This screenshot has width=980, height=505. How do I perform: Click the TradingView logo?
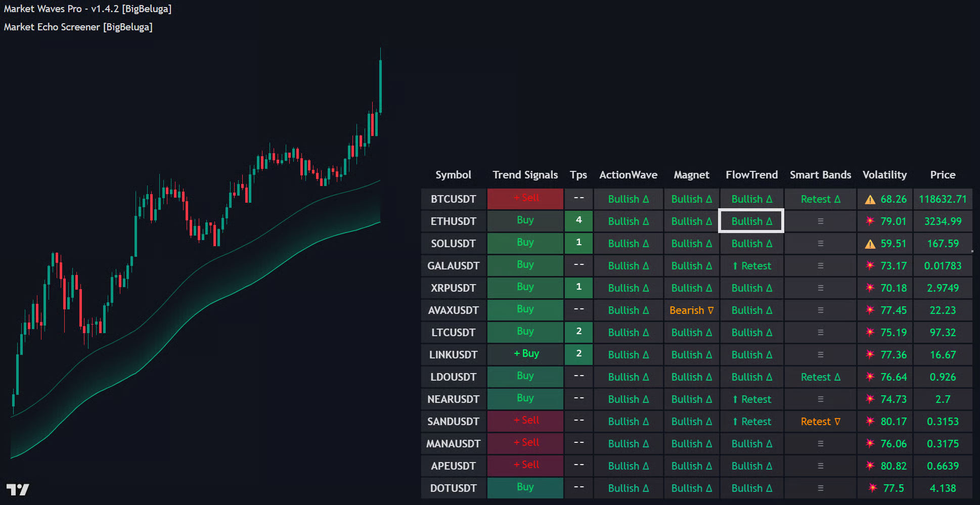point(18,489)
